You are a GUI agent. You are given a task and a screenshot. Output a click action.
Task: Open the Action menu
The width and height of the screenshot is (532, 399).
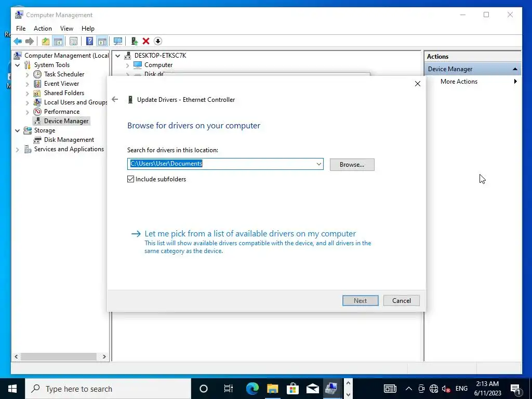(x=43, y=29)
